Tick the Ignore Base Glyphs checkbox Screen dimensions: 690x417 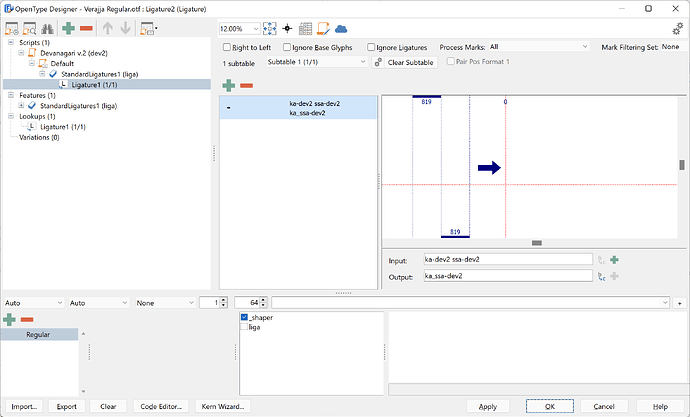pyautogui.click(x=288, y=47)
